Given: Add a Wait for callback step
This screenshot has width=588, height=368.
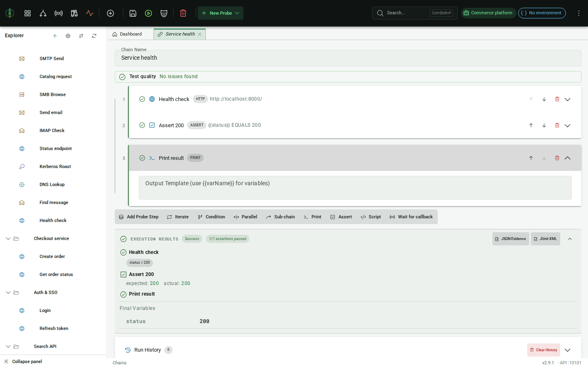Looking at the screenshot, I should (x=411, y=217).
